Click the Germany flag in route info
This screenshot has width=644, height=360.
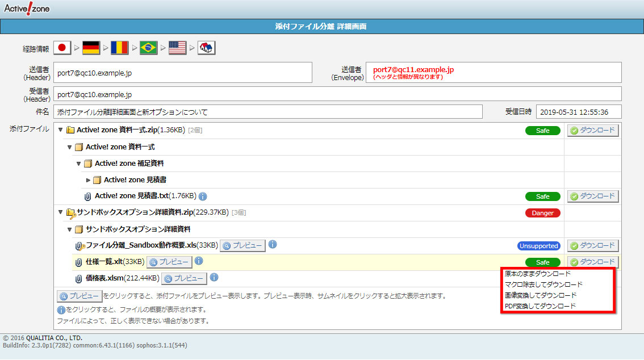pyautogui.click(x=91, y=48)
